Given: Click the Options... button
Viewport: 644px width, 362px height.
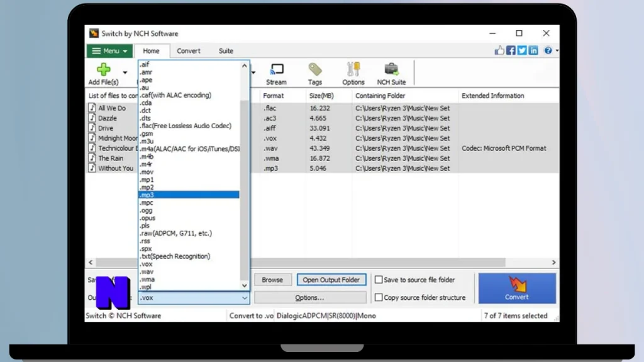Looking at the screenshot, I should click(309, 297).
